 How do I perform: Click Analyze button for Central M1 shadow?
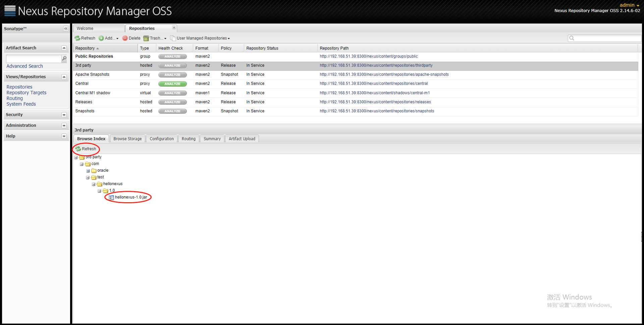pos(172,93)
